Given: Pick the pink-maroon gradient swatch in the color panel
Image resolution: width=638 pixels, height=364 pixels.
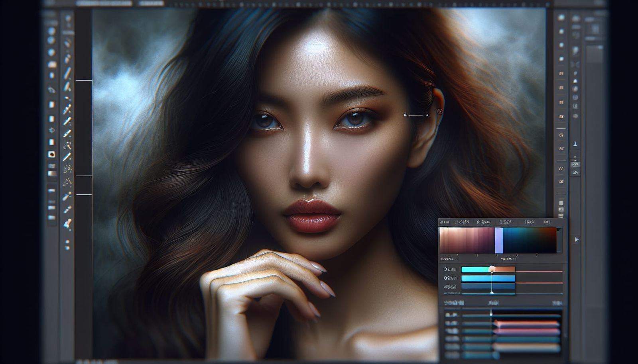Looking at the screenshot, I should tap(467, 240).
